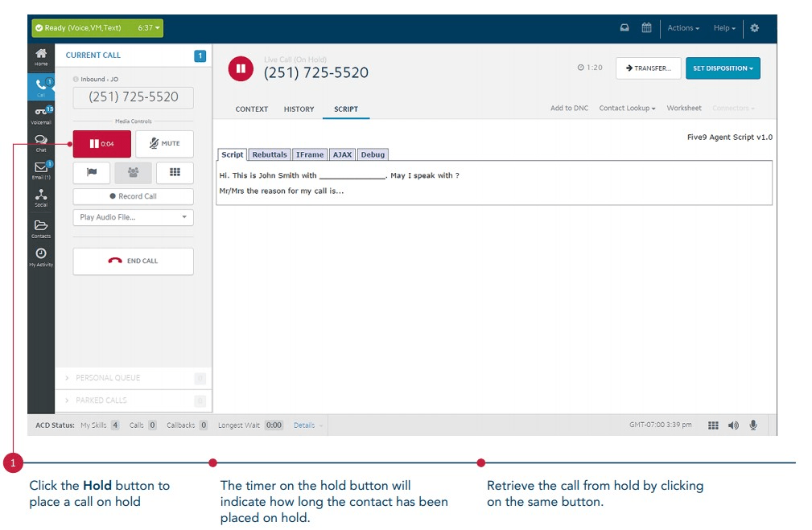Image resolution: width=812 pixels, height=530 pixels.
Task: Expand the Personal Queue section
Action: pos(108,378)
